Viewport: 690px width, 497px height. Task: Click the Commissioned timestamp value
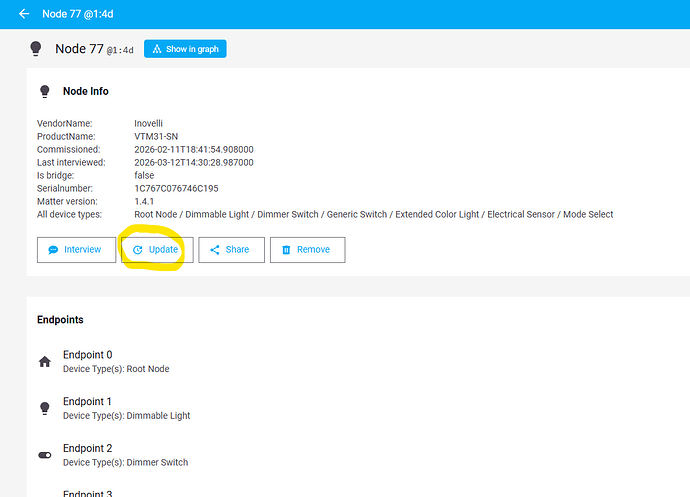click(x=194, y=149)
